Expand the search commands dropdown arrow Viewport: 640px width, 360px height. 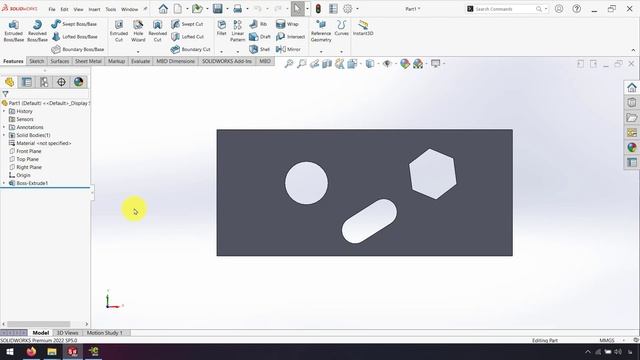click(546, 9)
